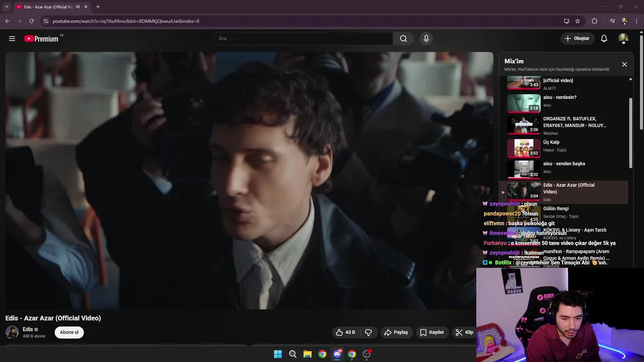Reload the page with refresh icon
The image size is (644, 362).
pos(32,21)
